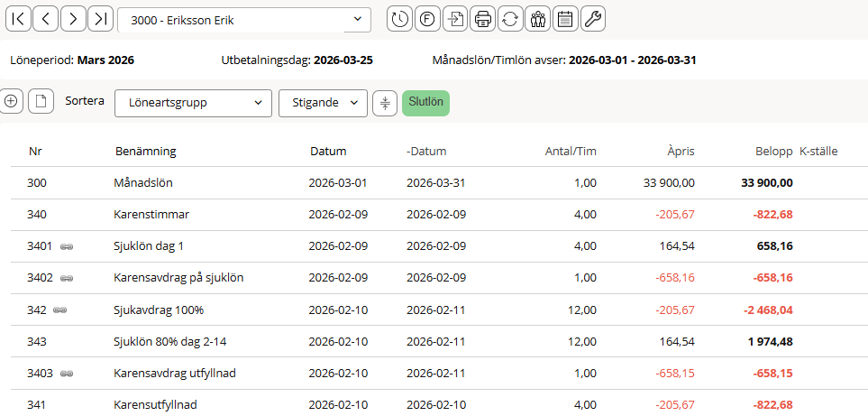The width and height of the screenshot is (868, 416).
Task: Add a new row with plus icon
Action: 12,102
